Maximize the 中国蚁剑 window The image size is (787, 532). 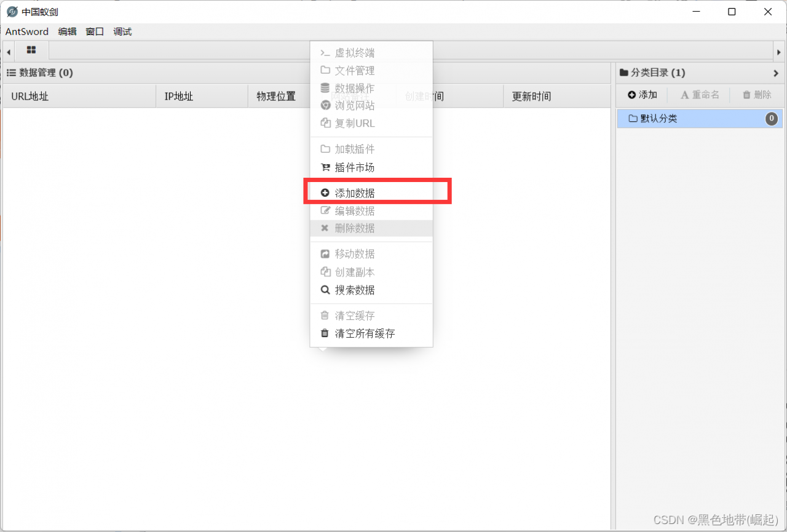732,12
